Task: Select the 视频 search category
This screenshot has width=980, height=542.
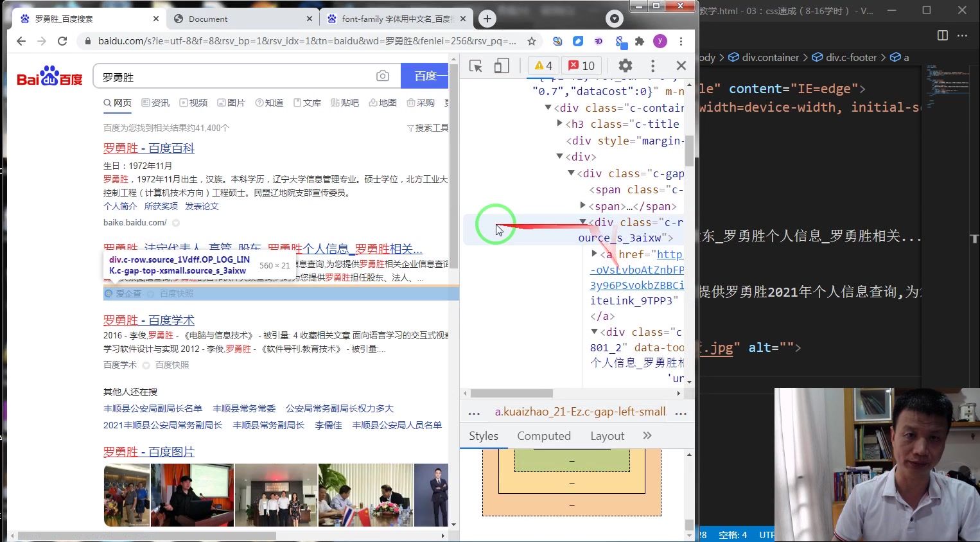Action: point(193,103)
